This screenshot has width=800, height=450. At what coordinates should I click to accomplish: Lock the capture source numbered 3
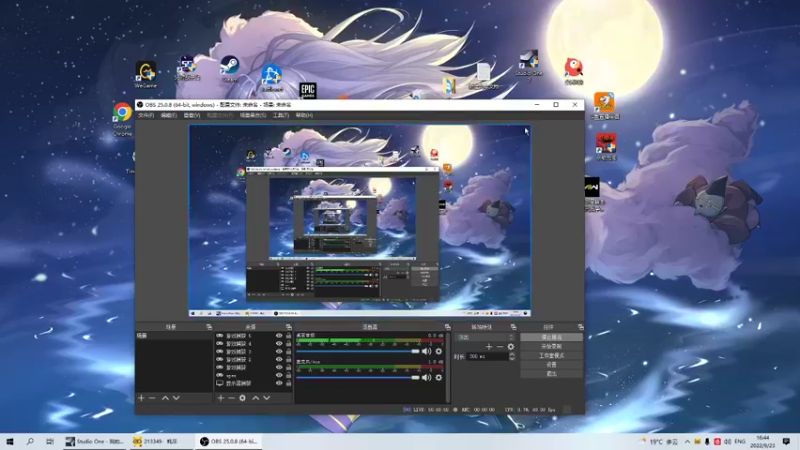288,352
